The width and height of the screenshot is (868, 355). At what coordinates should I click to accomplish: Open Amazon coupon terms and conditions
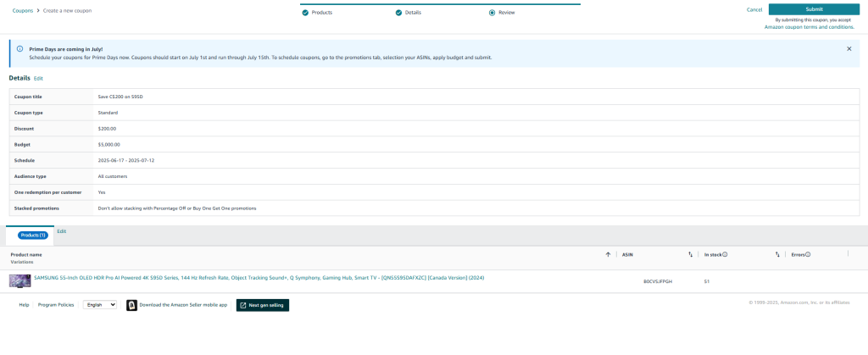[x=810, y=26]
